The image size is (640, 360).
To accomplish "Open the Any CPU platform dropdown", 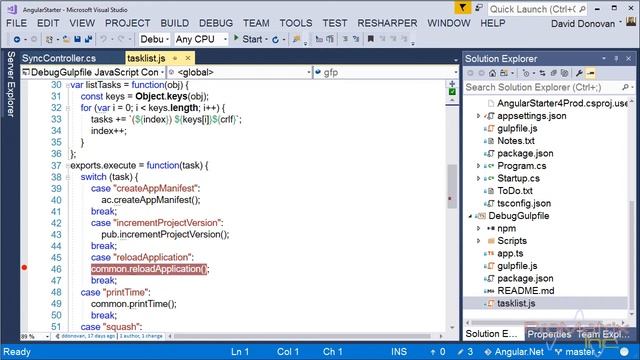I will pos(201,39).
